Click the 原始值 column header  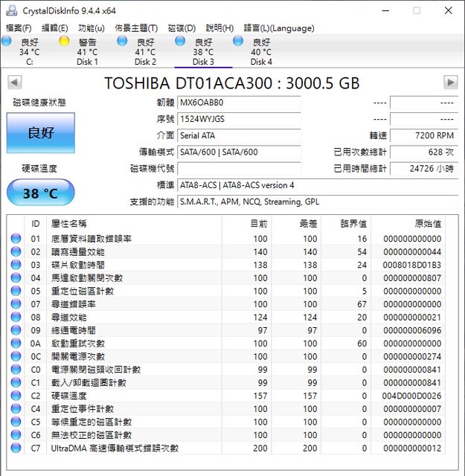click(x=427, y=223)
